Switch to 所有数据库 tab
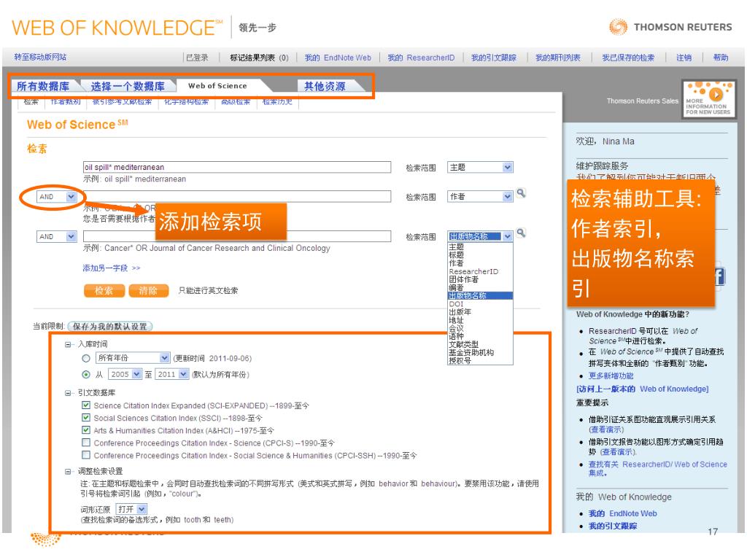 (x=43, y=86)
